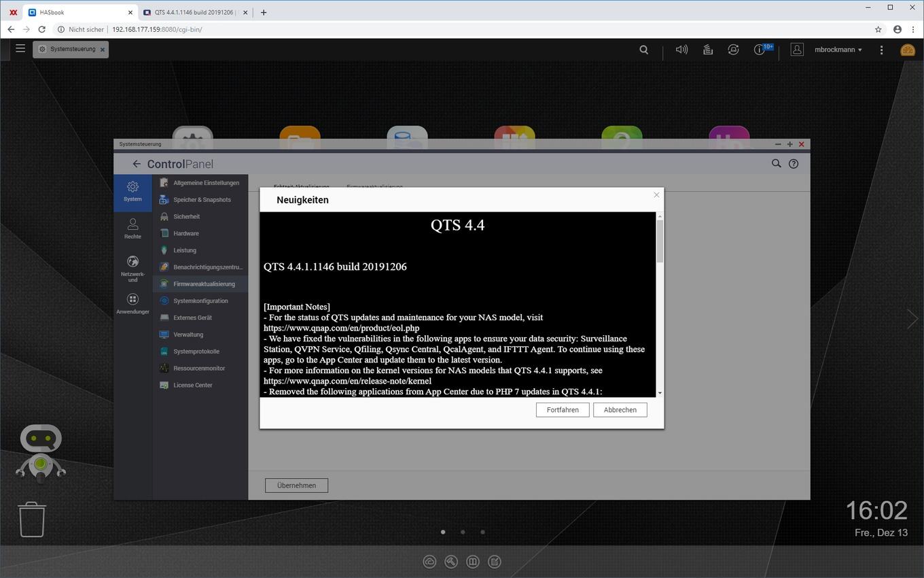Click scrollbar up arrow in release notes
924x578 pixels.
coord(660,216)
